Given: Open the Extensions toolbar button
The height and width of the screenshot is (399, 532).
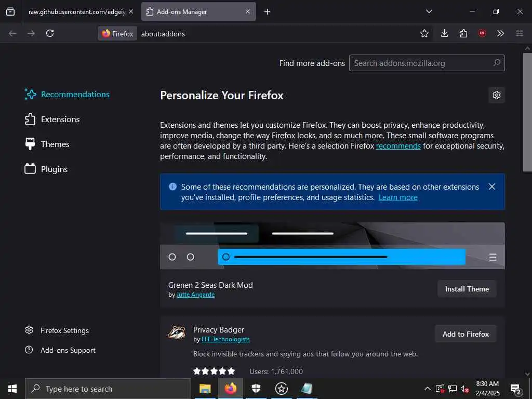Looking at the screenshot, I should 463,33.
